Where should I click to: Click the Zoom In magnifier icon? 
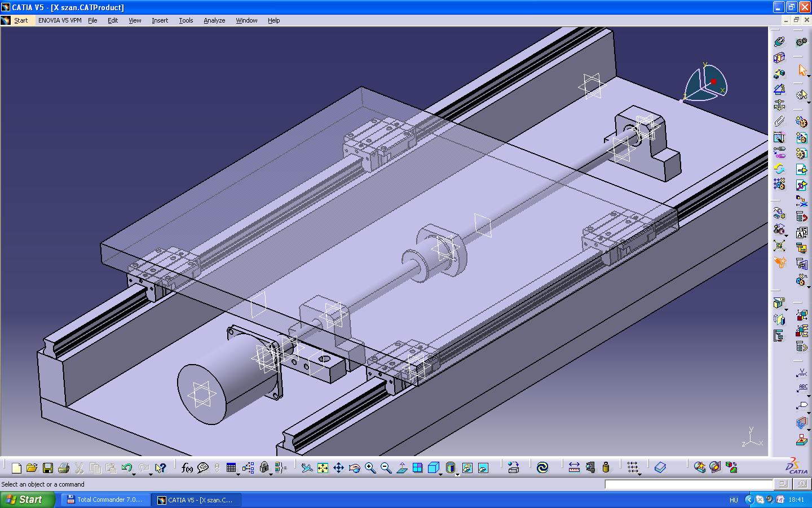coord(370,468)
